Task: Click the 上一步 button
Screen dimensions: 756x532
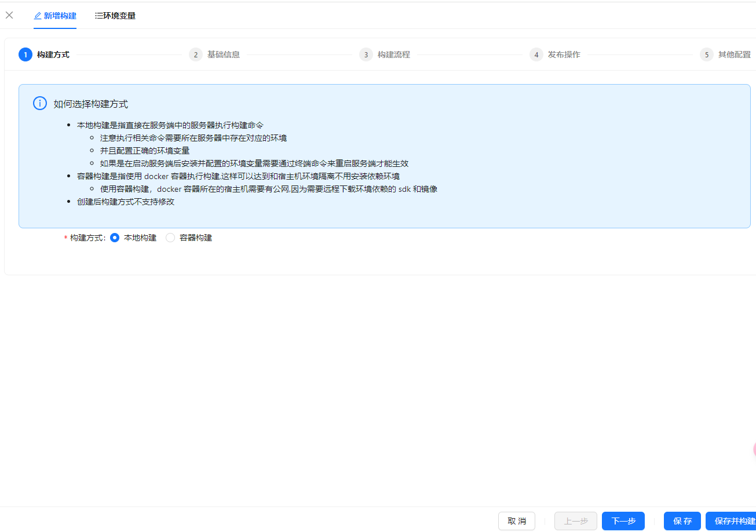Action: [x=575, y=521]
